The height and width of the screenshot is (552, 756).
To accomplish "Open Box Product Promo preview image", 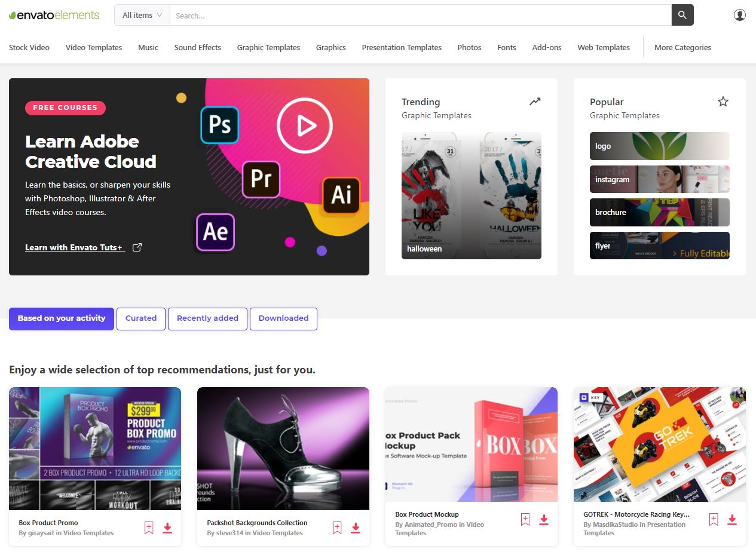I will [95, 449].
